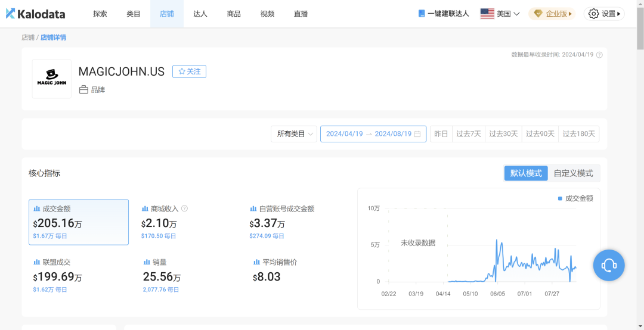Click the diamond icon on 企业版 badge

point(538,14)
